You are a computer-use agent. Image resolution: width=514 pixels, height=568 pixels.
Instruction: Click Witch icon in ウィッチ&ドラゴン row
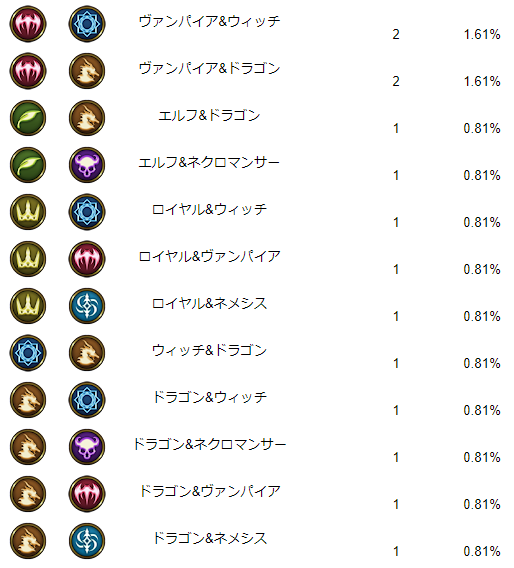click(x=28, y=353)
